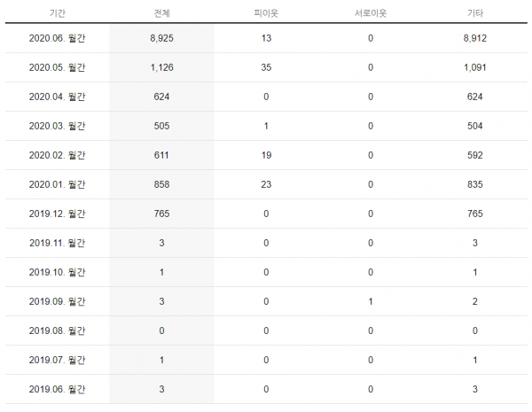Select the 서로이웃 column header

coord(370,13)
